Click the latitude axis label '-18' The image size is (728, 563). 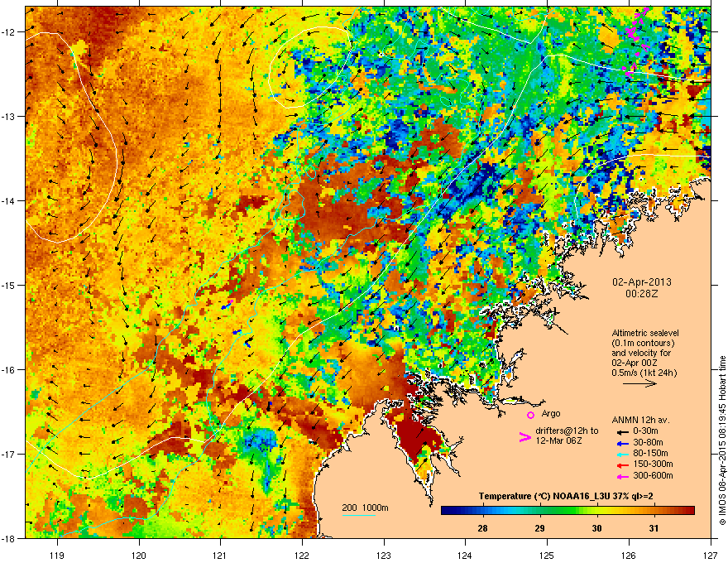[x=9, y=538]
